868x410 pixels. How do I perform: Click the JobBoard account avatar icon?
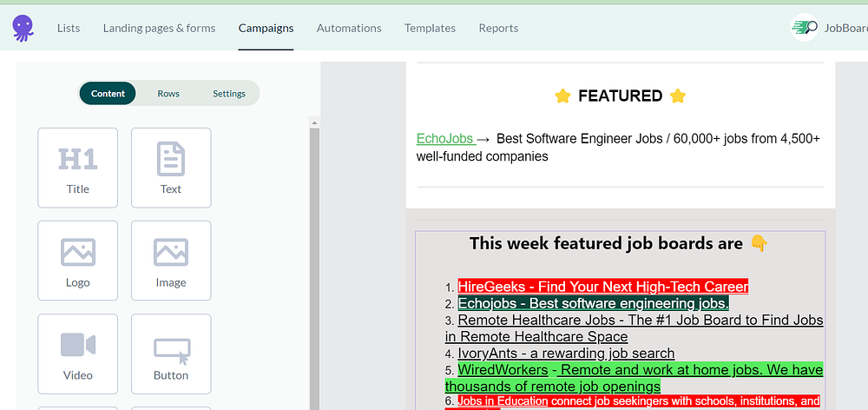click(x=805, y=27)
